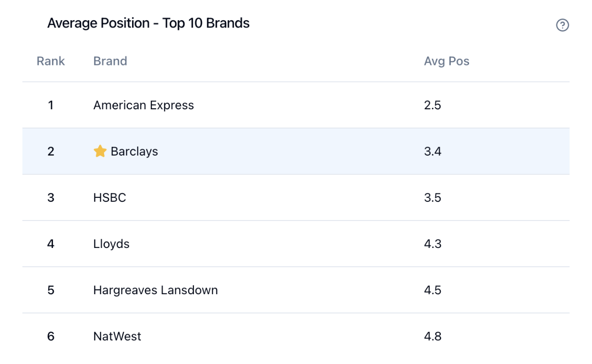This screenshot has width=592, height=364.
Task: Click rank number 5 cell
Action: coord(51,290)
